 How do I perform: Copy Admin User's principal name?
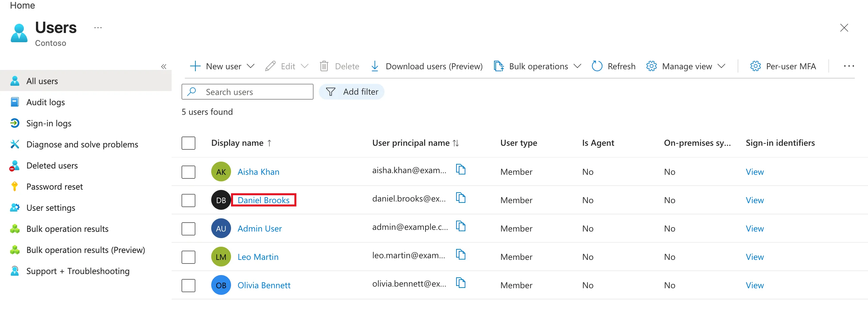click(x=460, y=226)
